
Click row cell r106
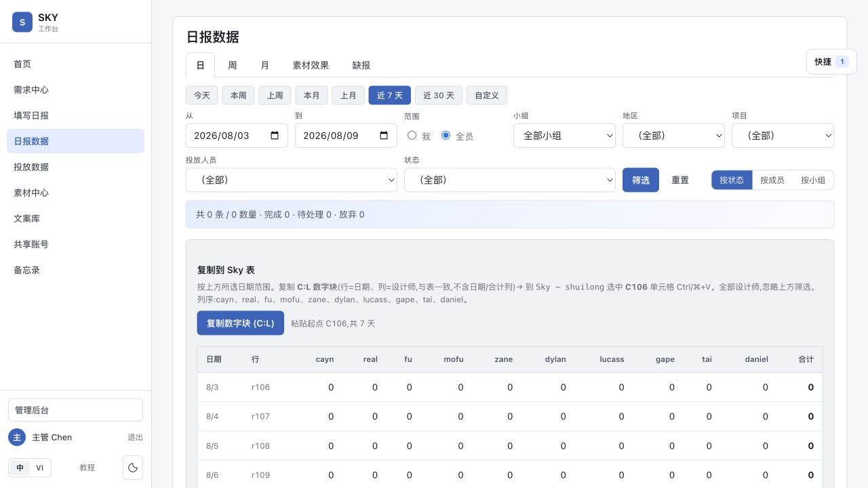[x=260, y=388]
